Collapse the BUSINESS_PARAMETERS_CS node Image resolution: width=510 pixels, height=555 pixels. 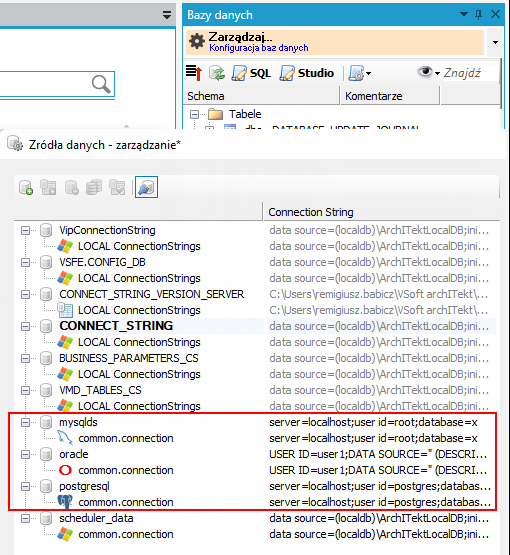25,358
